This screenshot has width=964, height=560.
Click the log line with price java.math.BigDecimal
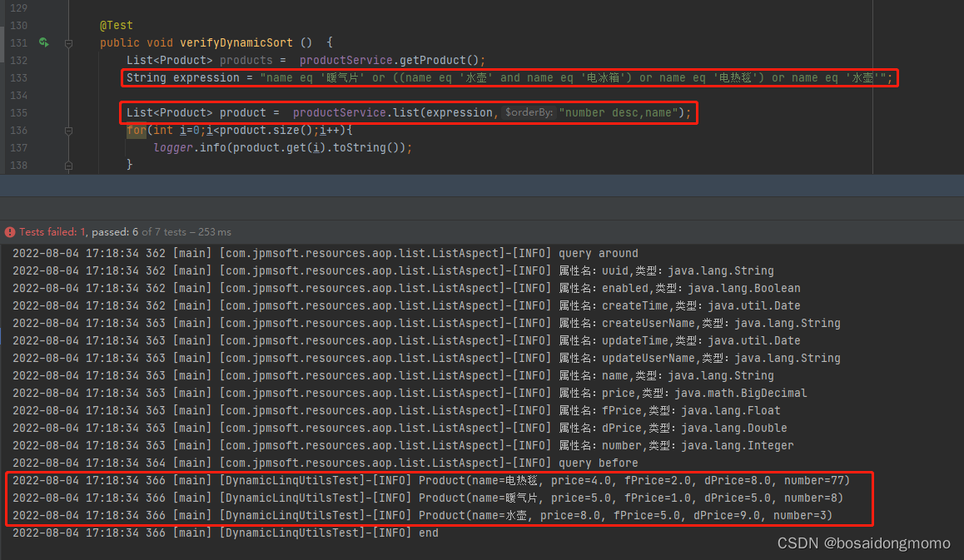click(410, 393)
